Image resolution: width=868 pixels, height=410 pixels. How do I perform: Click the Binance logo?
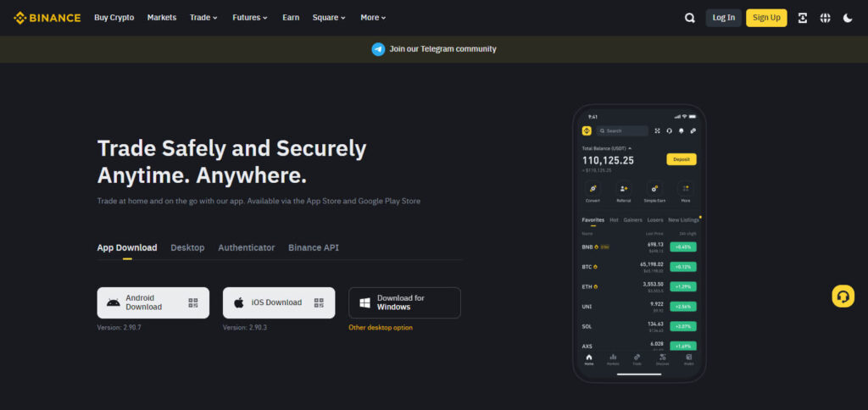(x=47, y=18)
